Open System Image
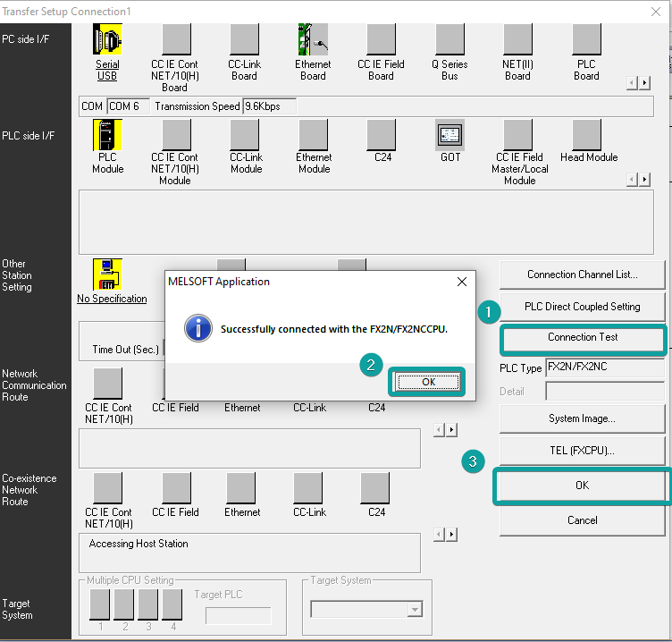Viewport: 672px width, 642px height. click(582, 418)
